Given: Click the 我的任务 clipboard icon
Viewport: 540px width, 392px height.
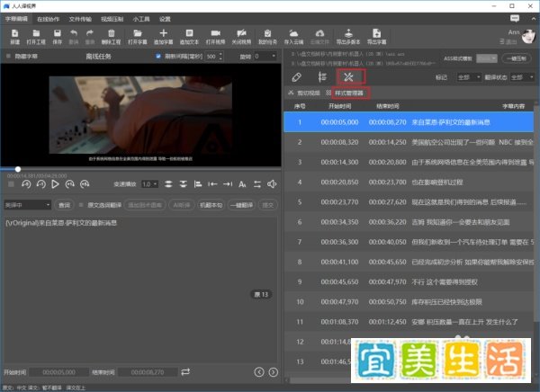Looking at the screenshot, I should point(267,33).
